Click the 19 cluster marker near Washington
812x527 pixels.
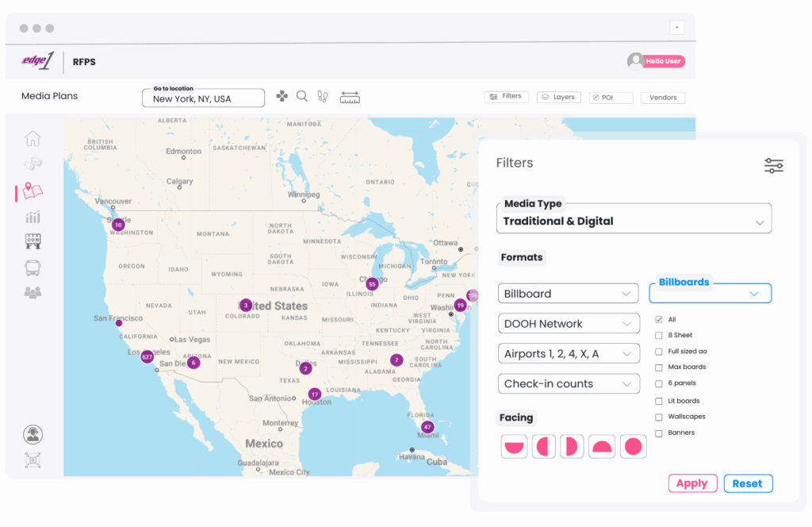coord(460,306)
